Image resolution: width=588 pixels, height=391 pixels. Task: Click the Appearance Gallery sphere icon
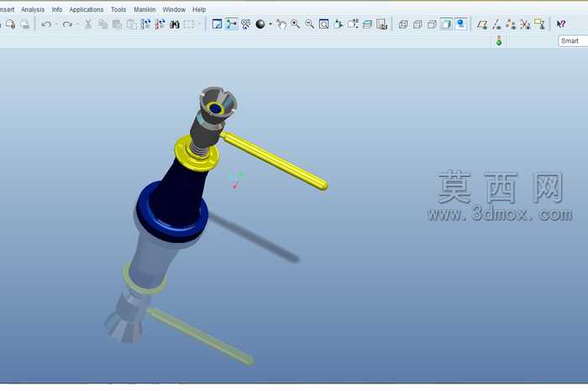(260, 24)
